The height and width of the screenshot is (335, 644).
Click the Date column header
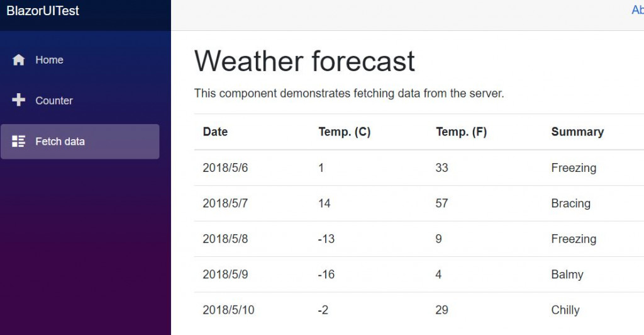coord(215,132)
